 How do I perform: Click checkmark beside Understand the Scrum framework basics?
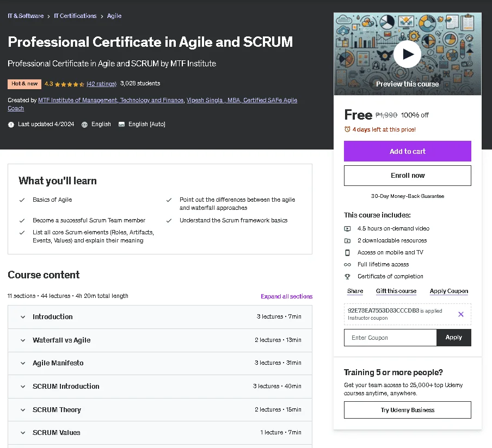point(169,221)
